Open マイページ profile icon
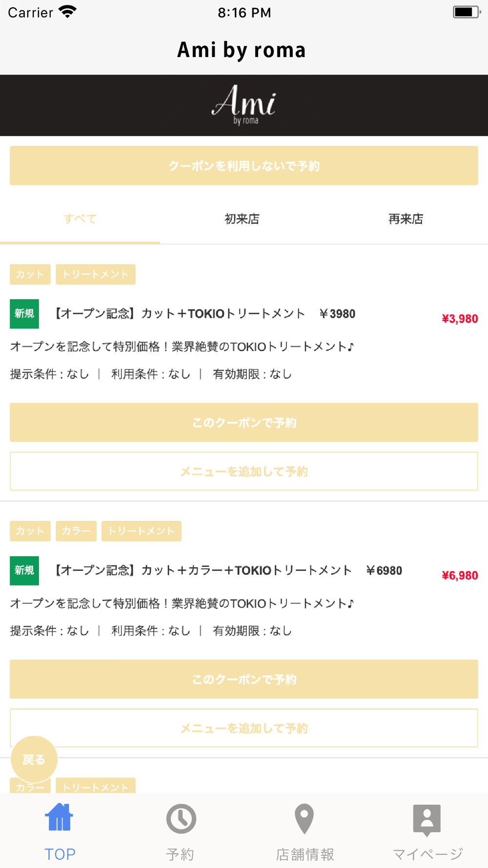This screenshot has height=868, width=488. [x=427, y=820]
